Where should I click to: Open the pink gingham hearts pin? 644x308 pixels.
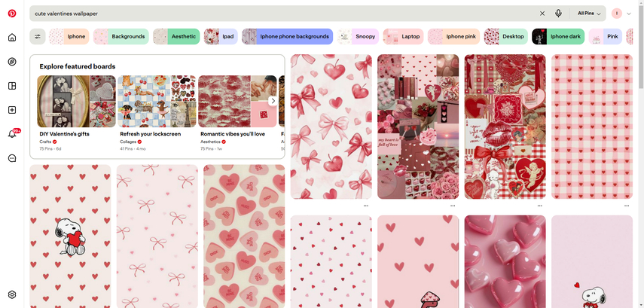pos(592,127)
